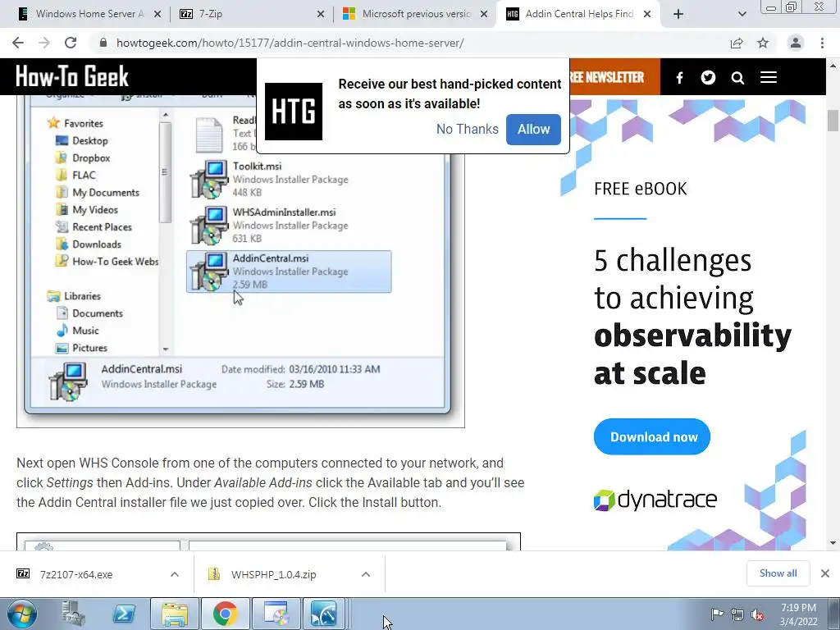This screenshot has width=840, height=630.
Task: Open How-To Geek's Facebook page icon
Action: pyautogui.click(x=679, y=78)
